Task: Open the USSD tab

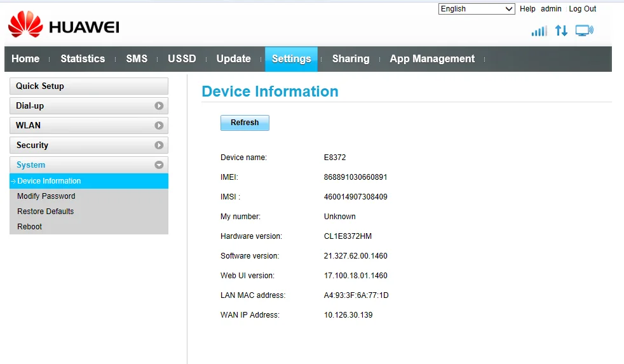Action: click(182, 59)
